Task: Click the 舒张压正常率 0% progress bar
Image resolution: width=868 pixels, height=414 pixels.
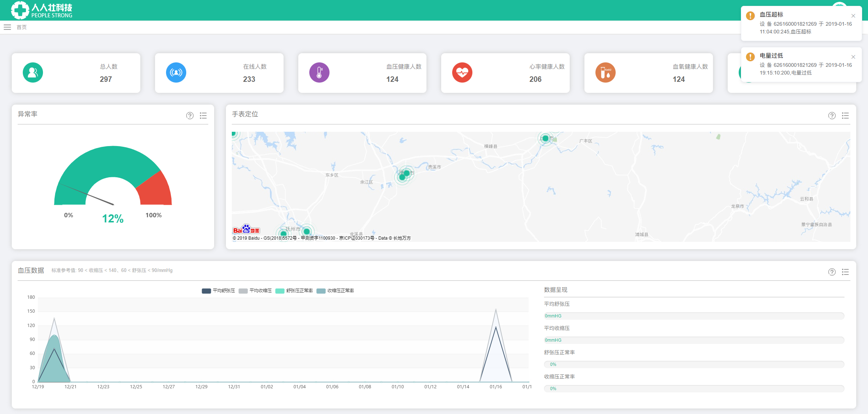Action: coord(694,364)
